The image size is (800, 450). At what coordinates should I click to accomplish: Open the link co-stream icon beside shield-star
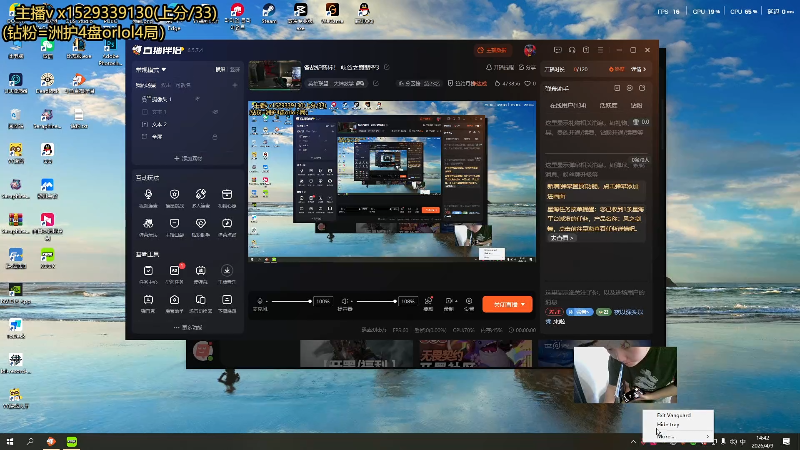point(201,194)
